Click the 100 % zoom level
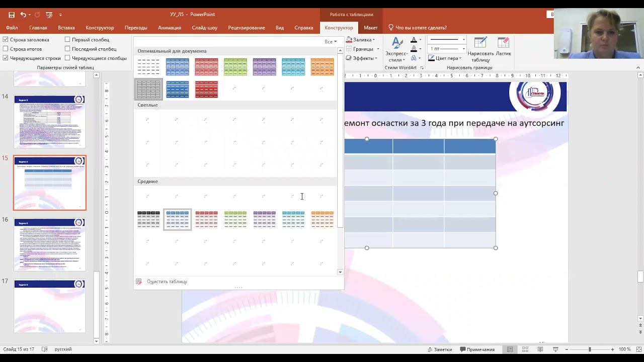 625,349
